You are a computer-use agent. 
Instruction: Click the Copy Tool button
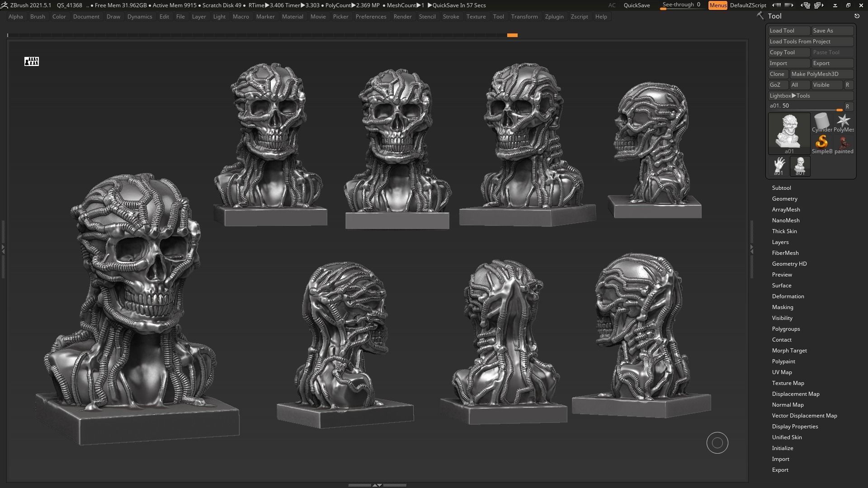(789, 52)
